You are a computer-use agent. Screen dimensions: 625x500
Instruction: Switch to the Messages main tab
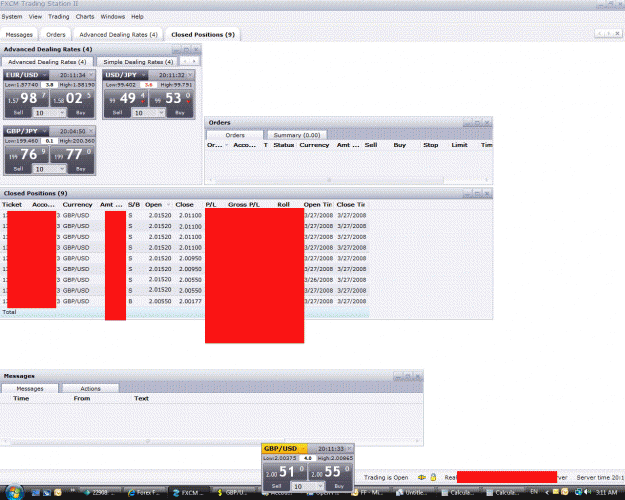[x=19, y=35]
